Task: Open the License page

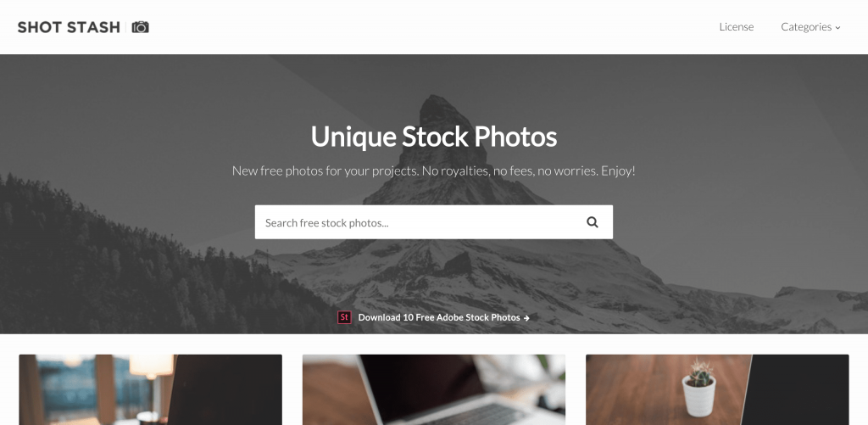Action: point(737,27)
